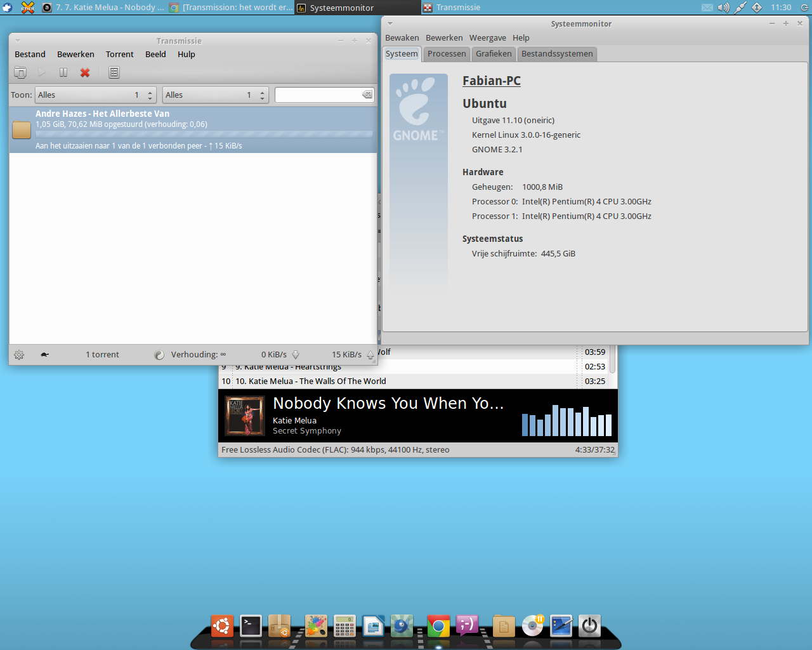
Task: Switch to the Bestandssystemen tab
Action: [x=557, y=54]
